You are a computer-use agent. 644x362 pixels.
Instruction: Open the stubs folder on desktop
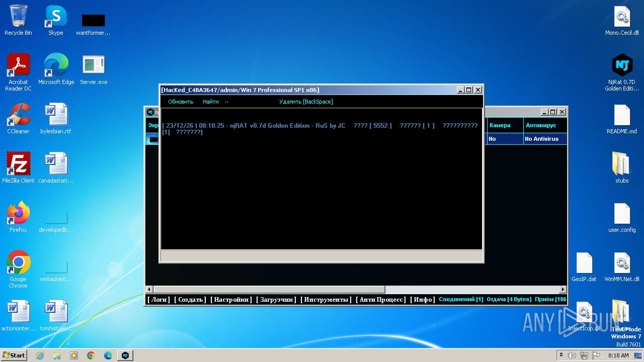coord(622,168)
